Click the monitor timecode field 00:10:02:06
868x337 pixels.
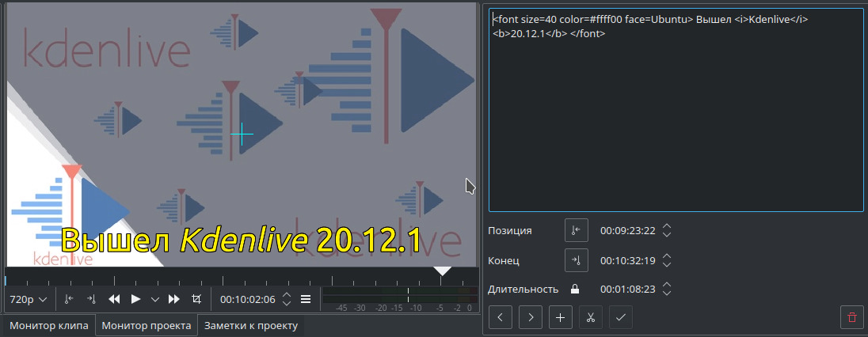pyautogui.click(x=247, y=299)
